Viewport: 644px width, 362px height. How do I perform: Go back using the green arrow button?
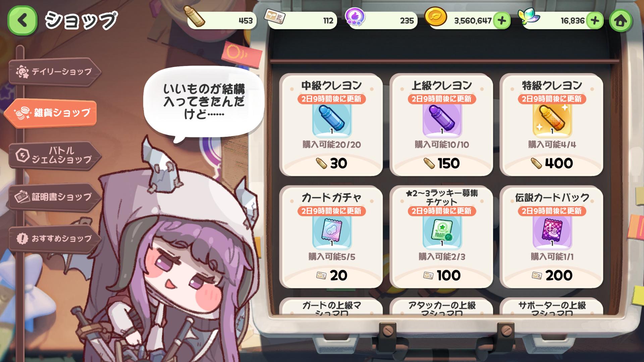[22, 20]
